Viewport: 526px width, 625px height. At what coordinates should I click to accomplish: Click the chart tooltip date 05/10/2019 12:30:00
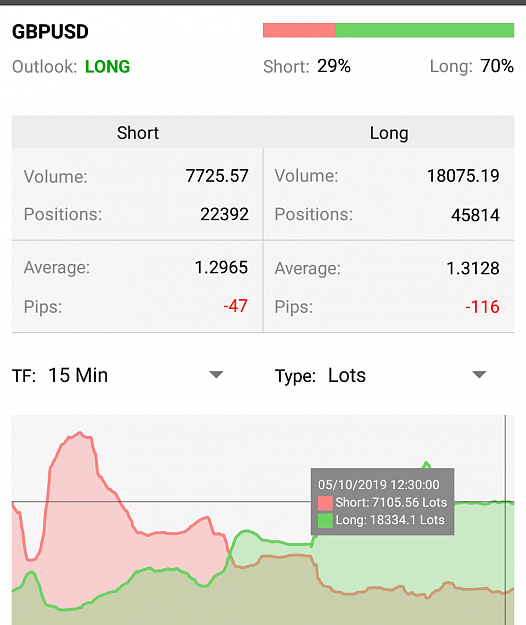click(x=379, y=485)
